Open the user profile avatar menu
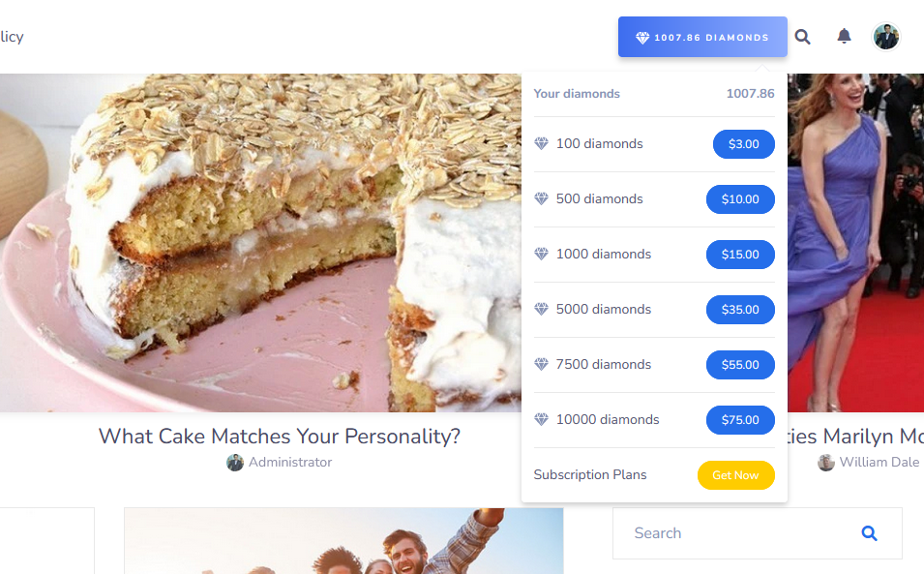This screenshot has width=924, height=574. (x=885, y=37)
